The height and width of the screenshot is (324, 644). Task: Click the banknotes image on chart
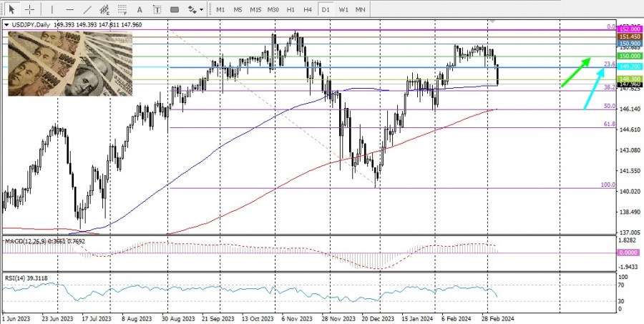point(70,64)
